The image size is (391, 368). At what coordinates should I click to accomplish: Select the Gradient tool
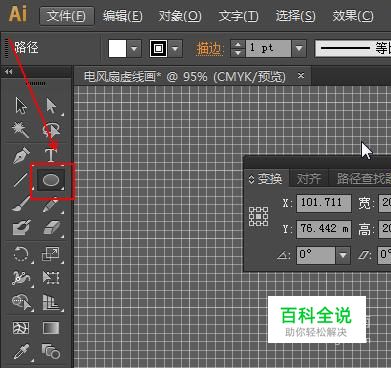click(x=51, y=328)
